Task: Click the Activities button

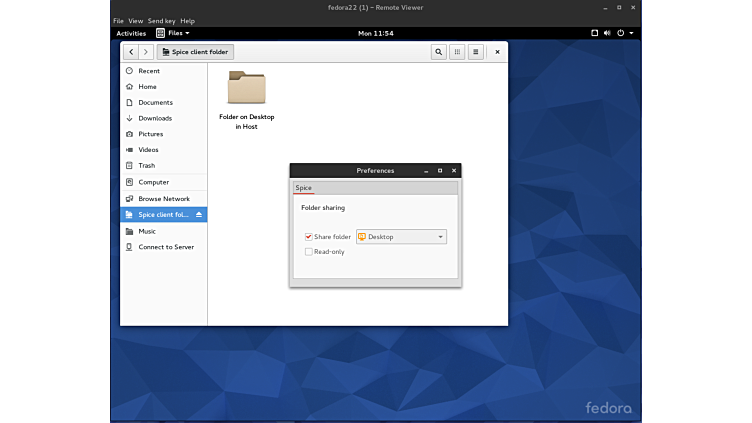Action: [131, 33]
